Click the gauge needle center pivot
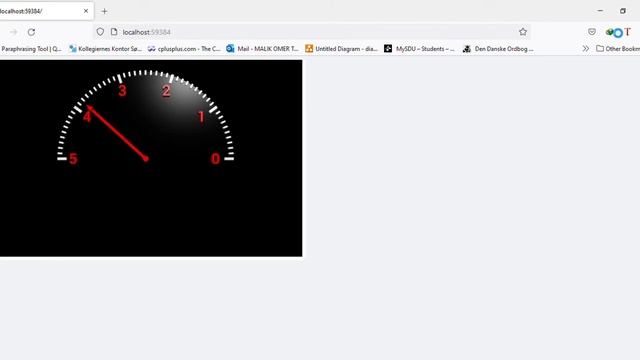The image size is (640, 360). pos(146,159)
